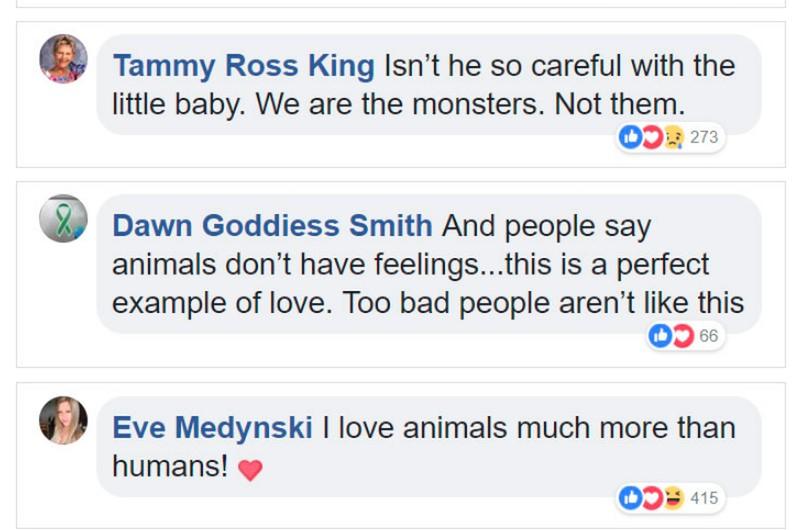Viewport: 800px width, 530px height.
Task: Tap the Haha laughing reaction on Eve's comment
Action: (671, 497)
